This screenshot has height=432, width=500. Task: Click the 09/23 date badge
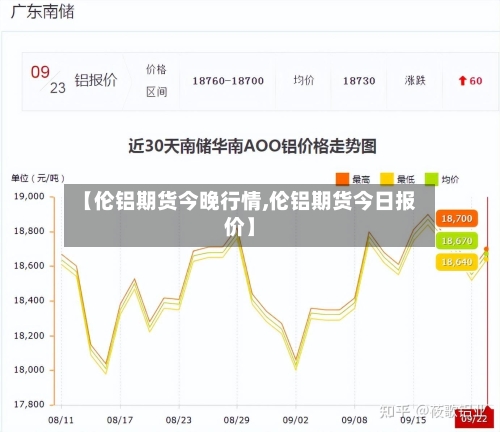click(x=48, y=80)
